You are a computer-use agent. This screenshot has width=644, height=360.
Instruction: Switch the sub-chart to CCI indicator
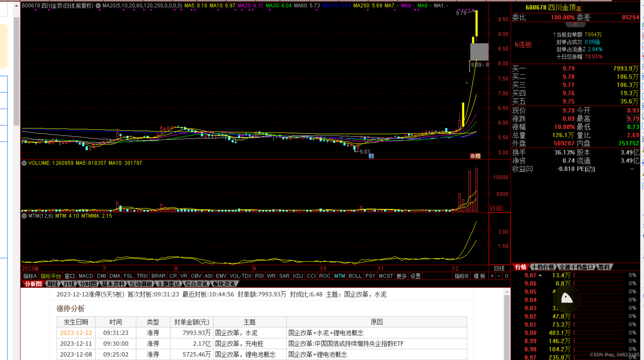click(x=311, y=276)
